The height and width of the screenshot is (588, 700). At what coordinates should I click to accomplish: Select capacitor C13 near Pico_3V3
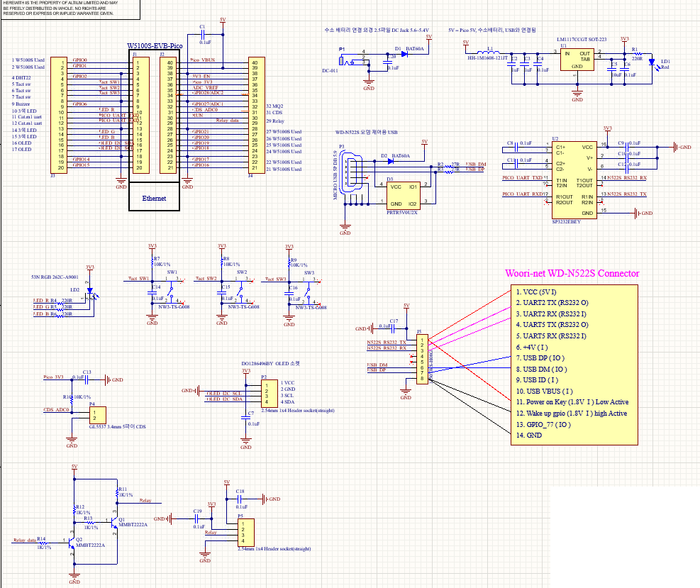(x=87, y=379)
